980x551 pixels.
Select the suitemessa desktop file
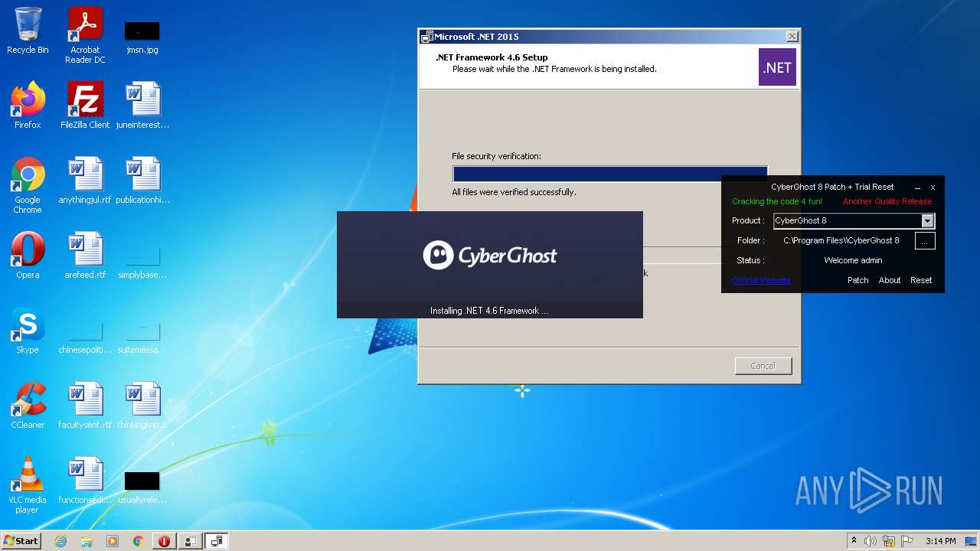[142, 337]
